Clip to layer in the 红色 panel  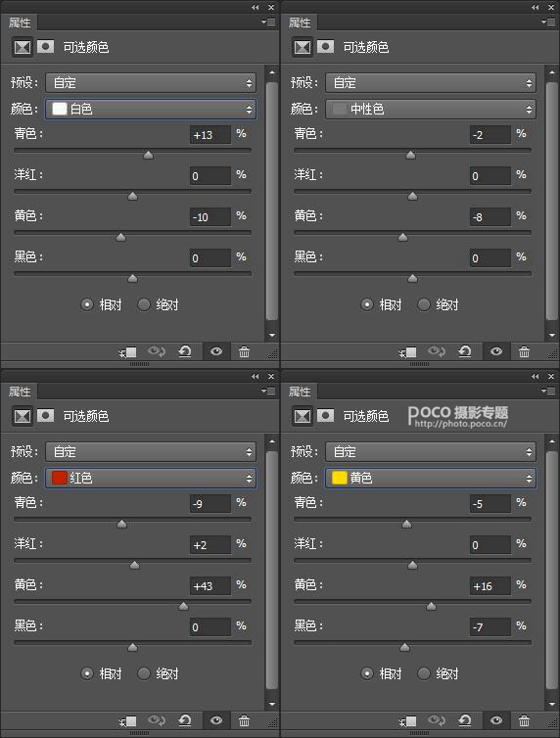127,721
